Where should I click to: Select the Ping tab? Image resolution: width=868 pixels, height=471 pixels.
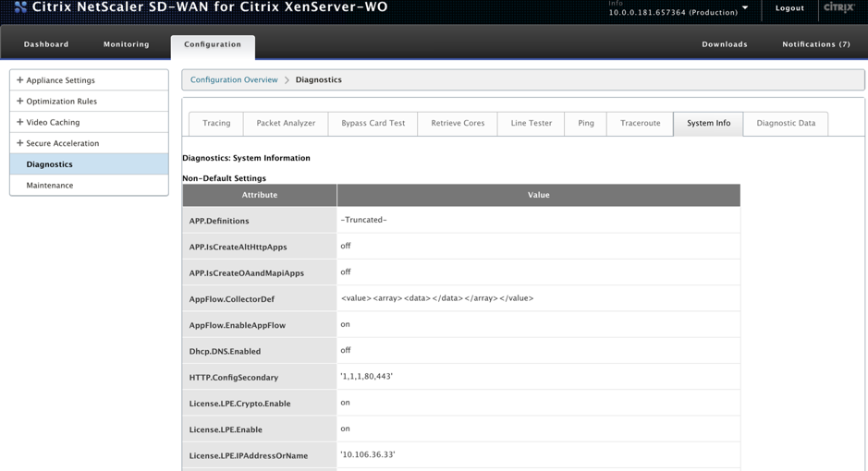click(586, 123)
